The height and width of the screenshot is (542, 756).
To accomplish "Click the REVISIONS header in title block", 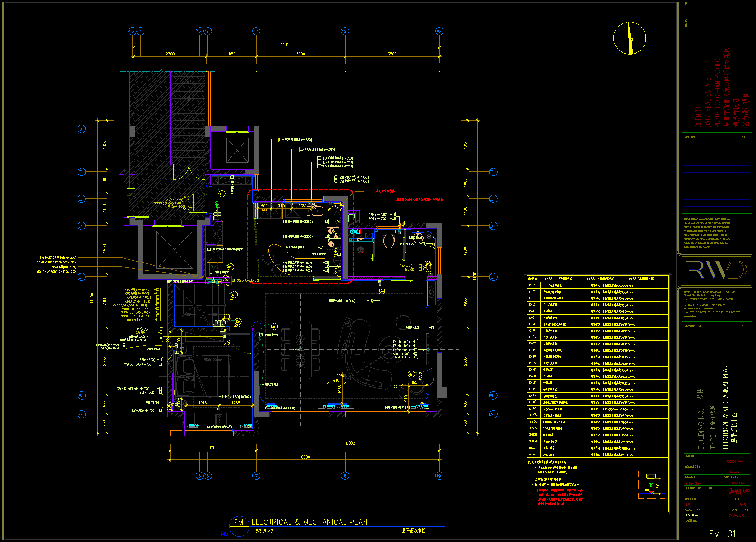I will [x=690, y=137].
